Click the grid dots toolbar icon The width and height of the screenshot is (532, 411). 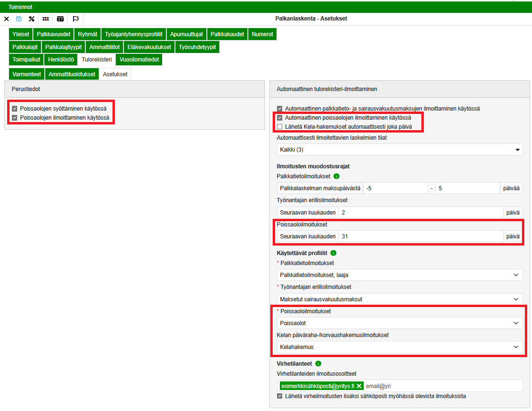click(x=46, y=19)
